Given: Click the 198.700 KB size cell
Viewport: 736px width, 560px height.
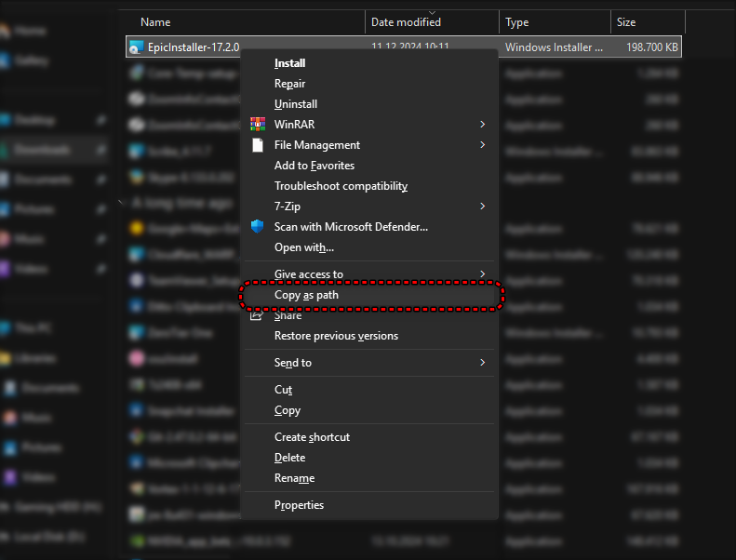Looking at the screenshot, I should coord(652,47).
